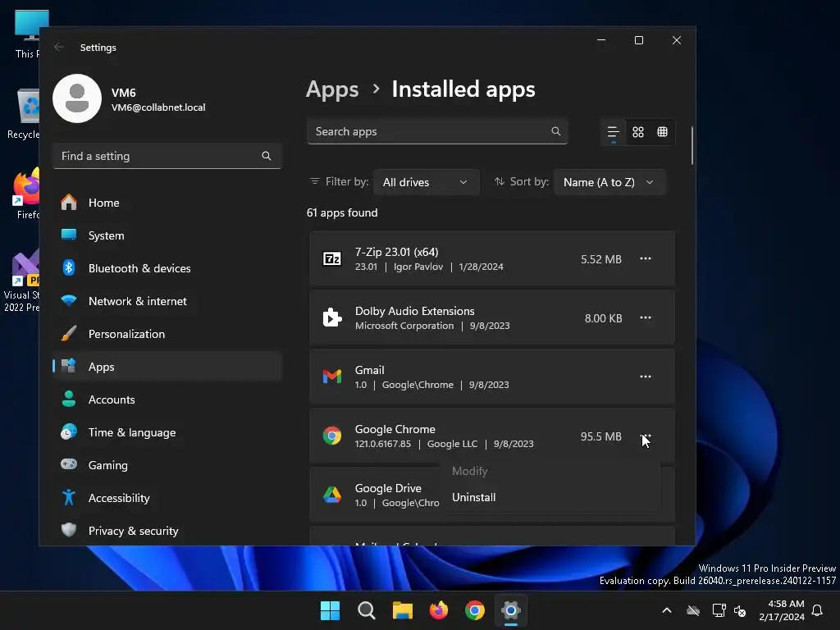Open taskbar Search
The image size is (840, 630).
tap(367, 610)
